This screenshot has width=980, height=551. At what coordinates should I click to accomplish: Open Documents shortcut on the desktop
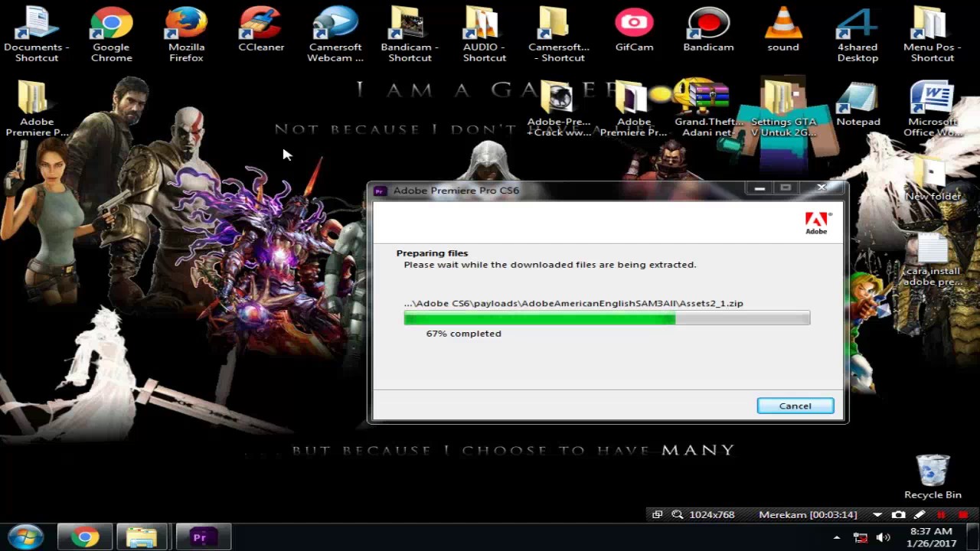36,34
